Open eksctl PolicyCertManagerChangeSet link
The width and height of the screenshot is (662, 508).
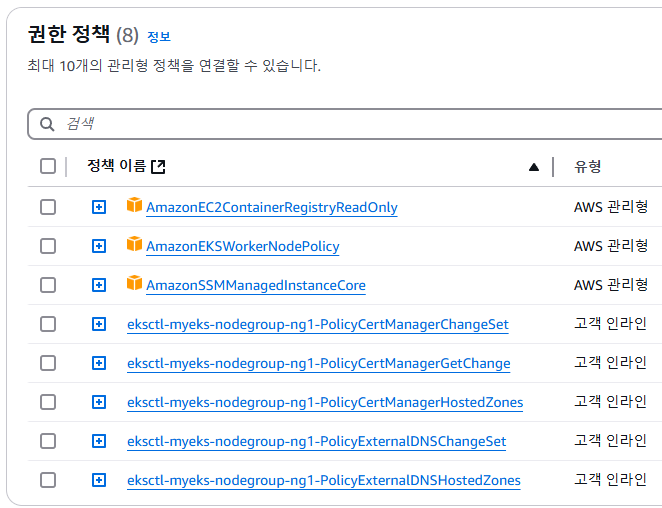click(x=318, y=324)
